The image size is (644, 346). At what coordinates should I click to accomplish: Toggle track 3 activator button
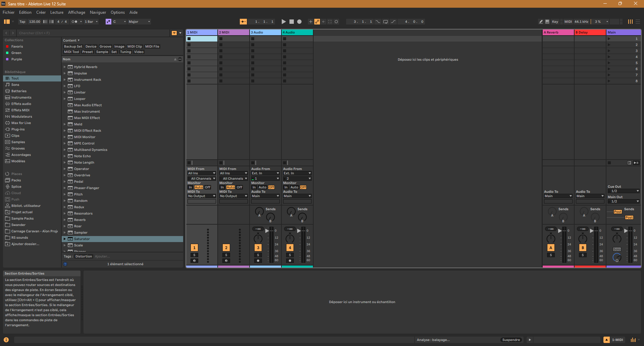click(x=258, y=248)
